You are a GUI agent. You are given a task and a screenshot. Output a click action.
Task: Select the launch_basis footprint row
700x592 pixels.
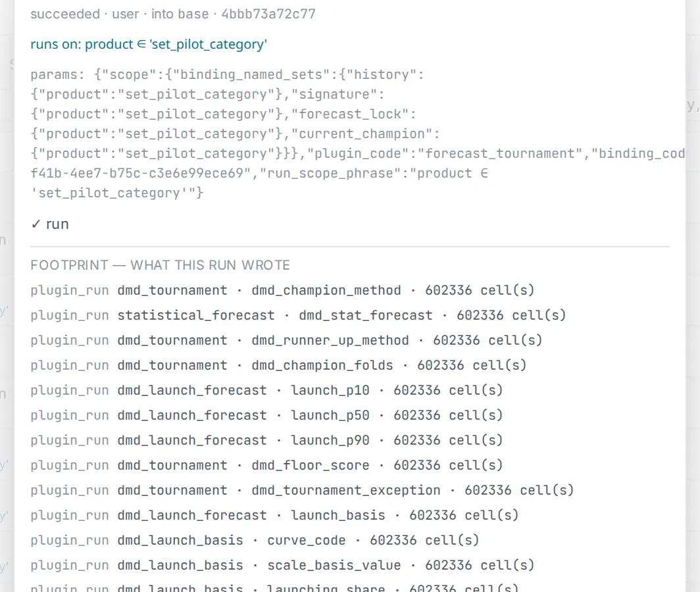pyautogui.click(x=274, y=515)
